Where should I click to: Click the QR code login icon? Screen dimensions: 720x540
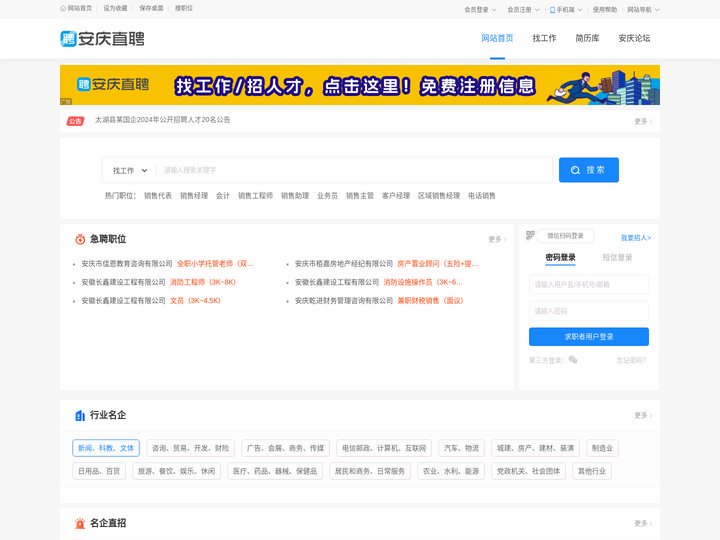[x=530, y=236]
